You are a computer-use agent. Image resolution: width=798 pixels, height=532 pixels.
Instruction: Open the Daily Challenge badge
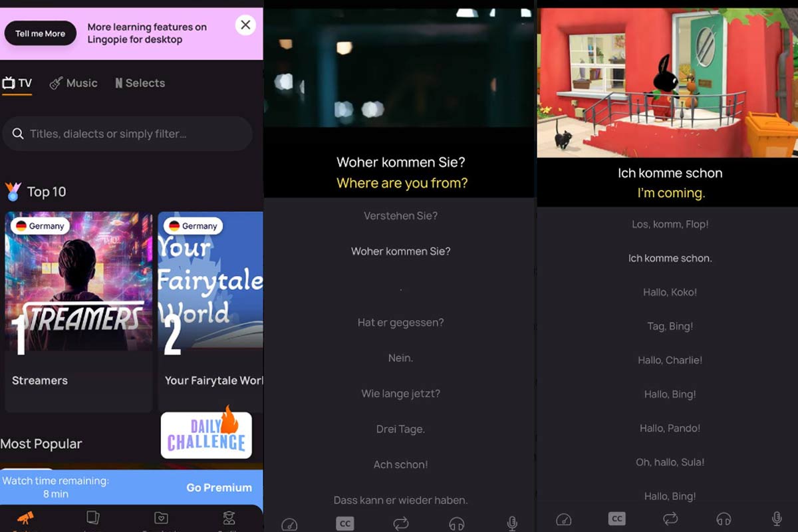coord(206,435)
